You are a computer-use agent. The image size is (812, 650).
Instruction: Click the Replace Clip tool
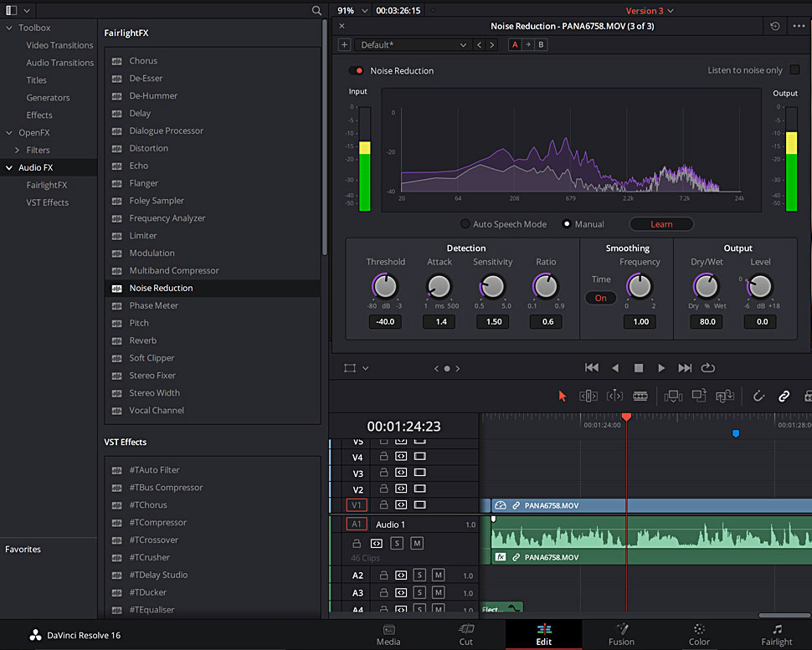pos(725,396)
